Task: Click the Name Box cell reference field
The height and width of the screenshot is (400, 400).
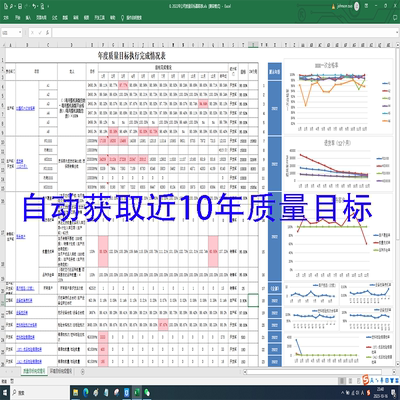Action: point(9,33)
